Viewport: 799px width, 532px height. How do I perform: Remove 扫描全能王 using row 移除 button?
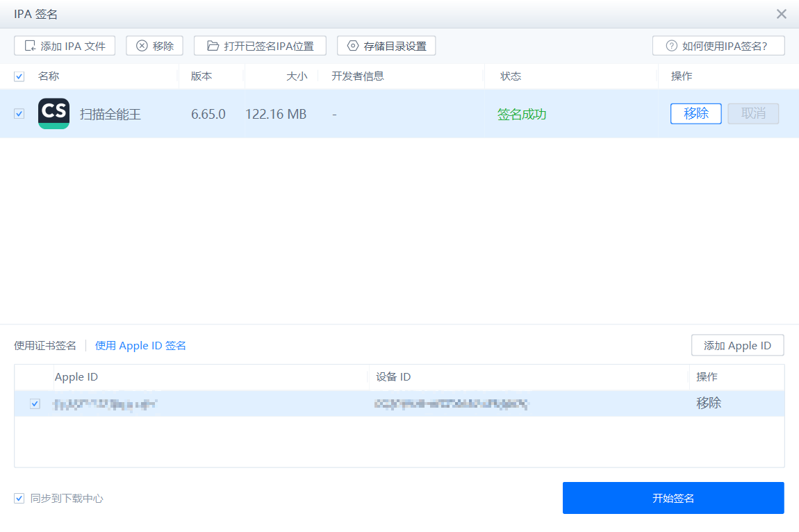[x=696, y=113]
